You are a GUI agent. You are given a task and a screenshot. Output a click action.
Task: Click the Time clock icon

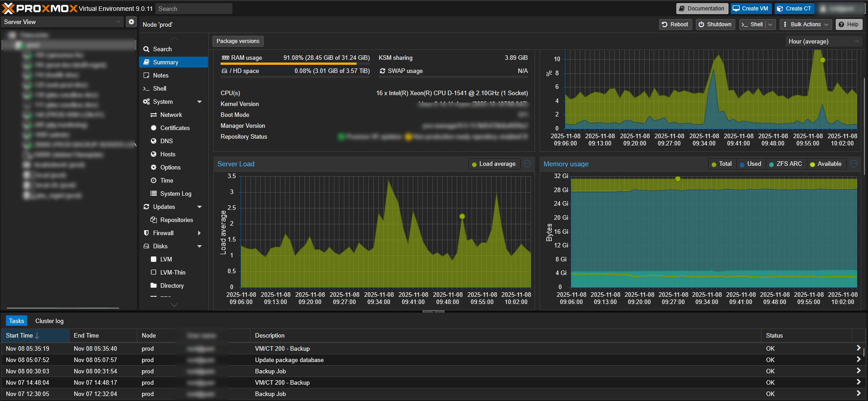(154, 180)
